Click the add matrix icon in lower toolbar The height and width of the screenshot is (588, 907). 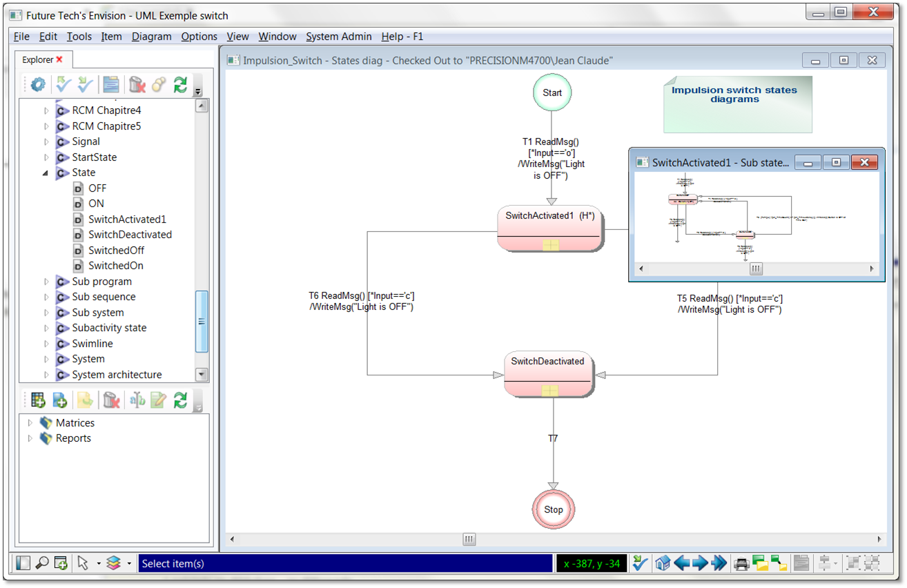[x=38, y=400]
